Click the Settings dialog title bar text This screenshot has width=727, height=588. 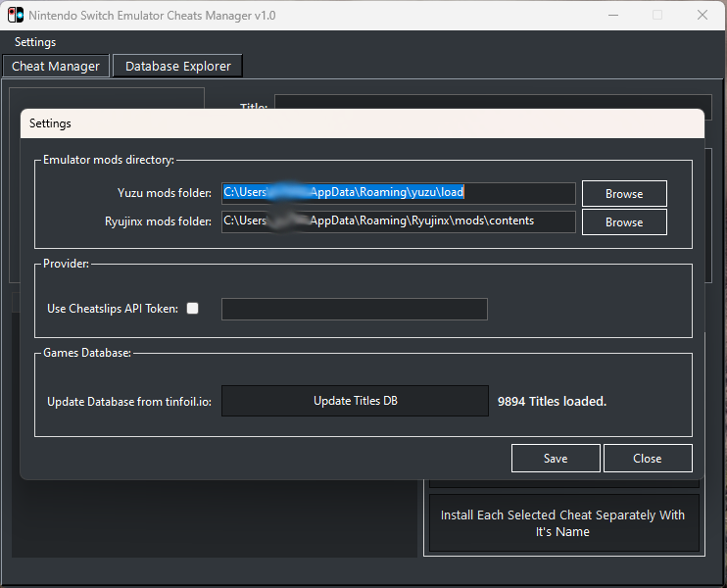pos(50,123)
